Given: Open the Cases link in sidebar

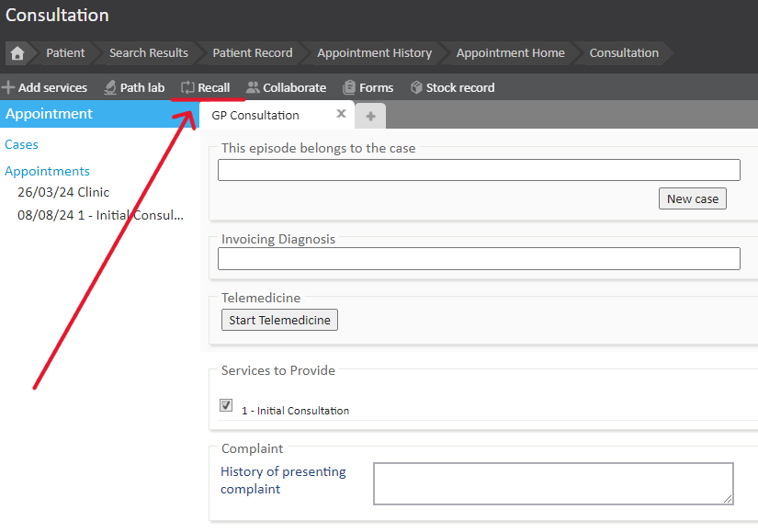Looking at the screenshot, I should 21,144.
